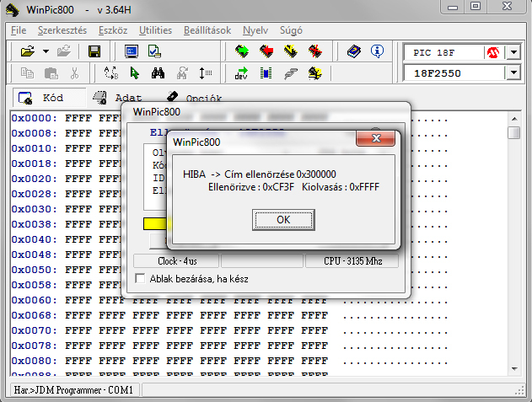
Task: Click the copy pages toolbar icon
Action: click(x=27, y=73)
